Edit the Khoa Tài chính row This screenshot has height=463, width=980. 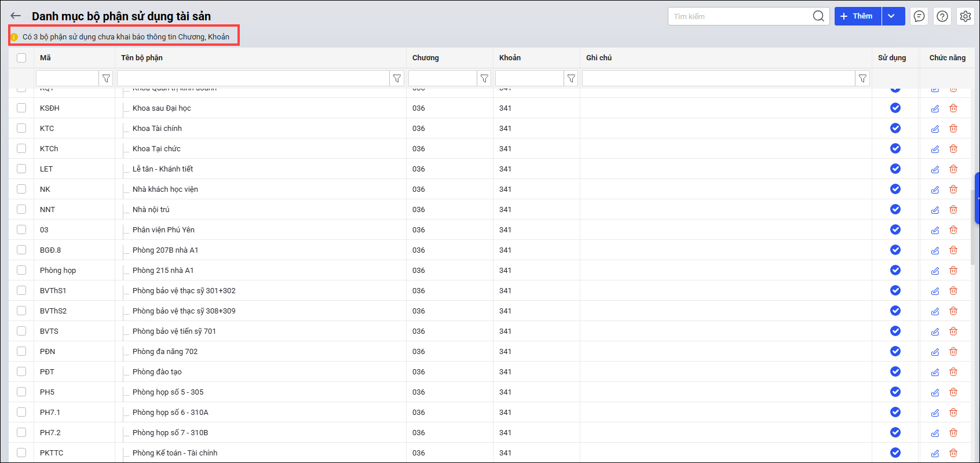[x=935, y=129]
